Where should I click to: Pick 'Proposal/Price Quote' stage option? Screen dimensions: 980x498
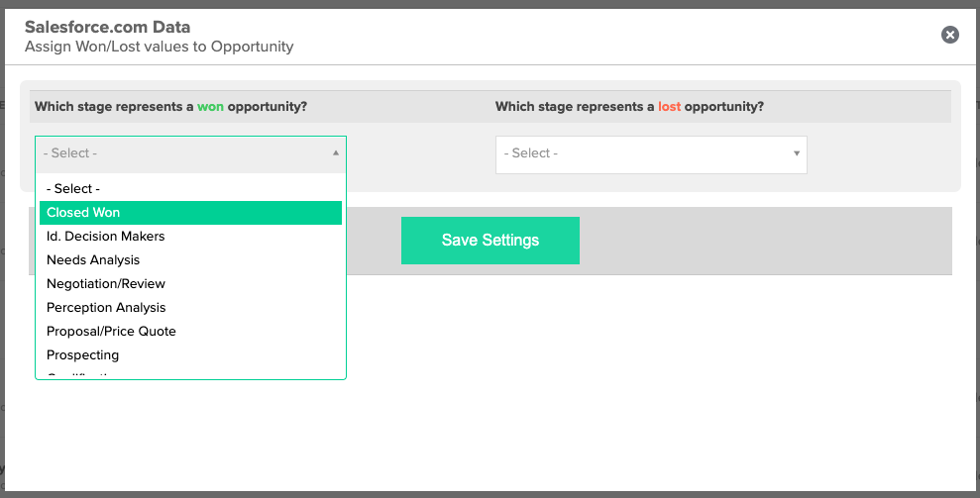[190, 331]
